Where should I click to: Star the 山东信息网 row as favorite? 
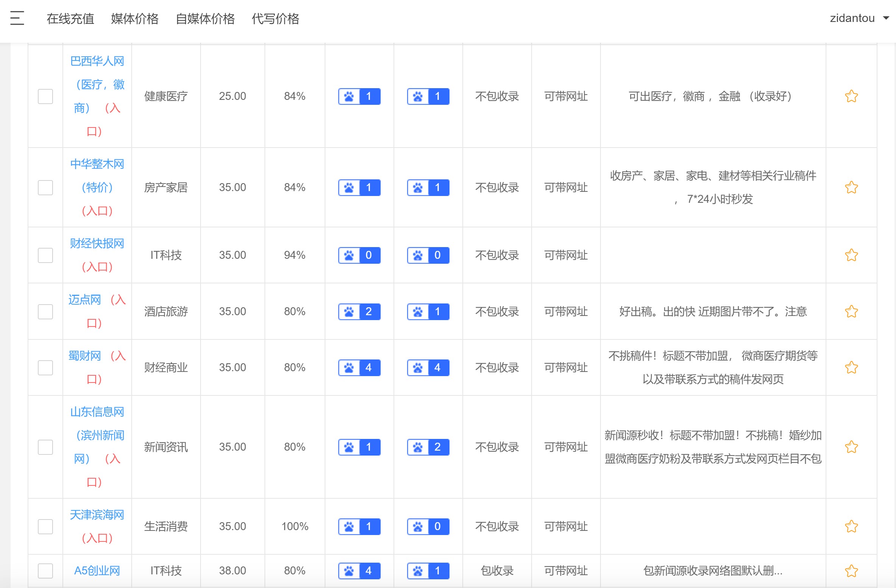pyautogui.click(x=851, y=447)
